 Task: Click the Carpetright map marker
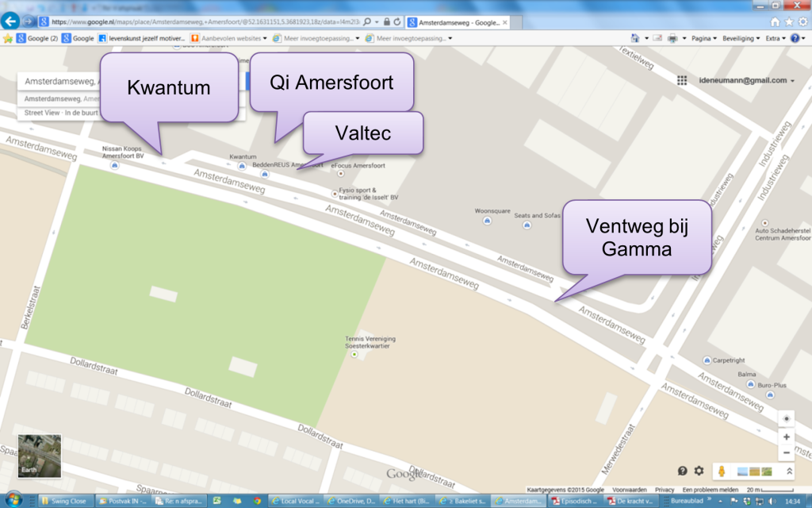(x=707, y=360)
